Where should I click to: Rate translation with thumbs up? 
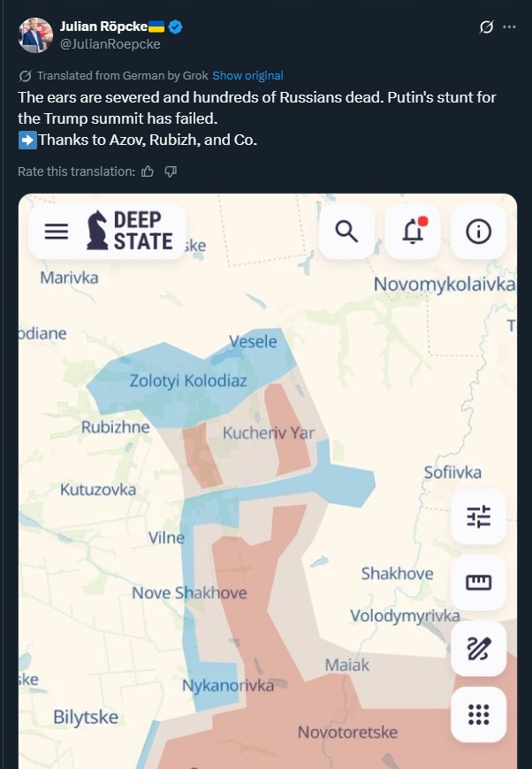pyautogui.click(x=148, y=171)
